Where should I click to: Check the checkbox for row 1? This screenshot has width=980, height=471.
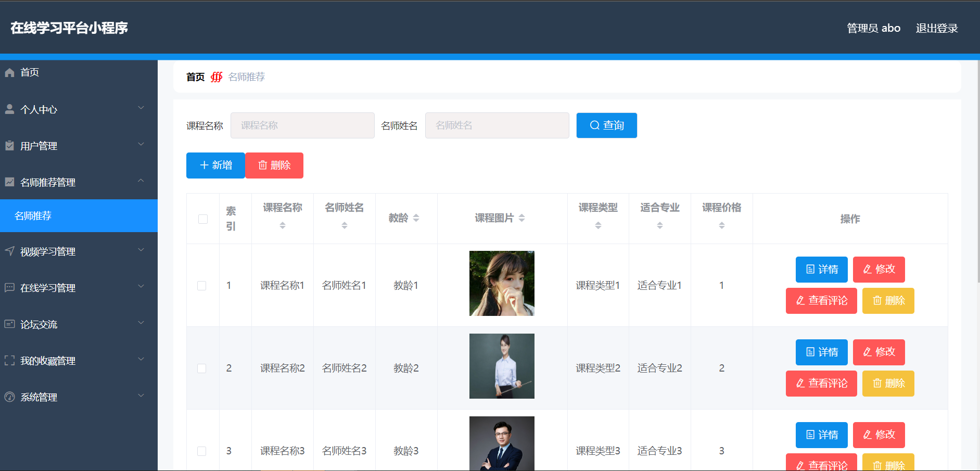pyautogui.click(x=202, y=286)
